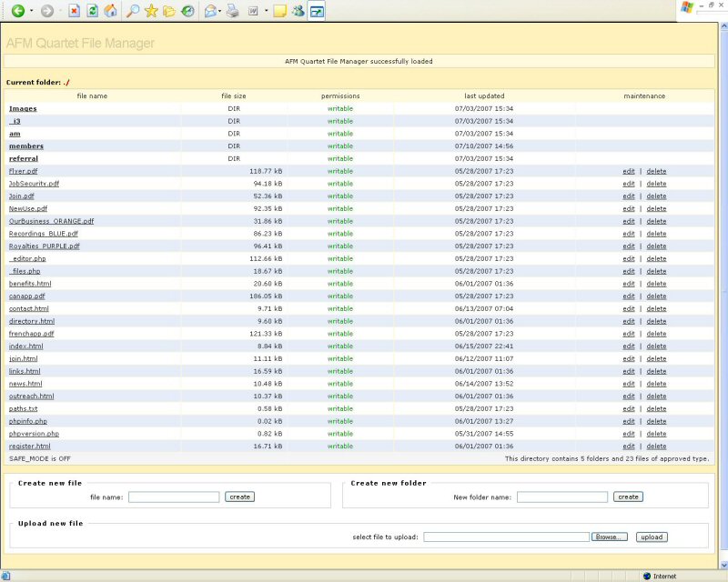Click the highlighted window toolbar icon
The image size is (728, 582).
[317, 11]
